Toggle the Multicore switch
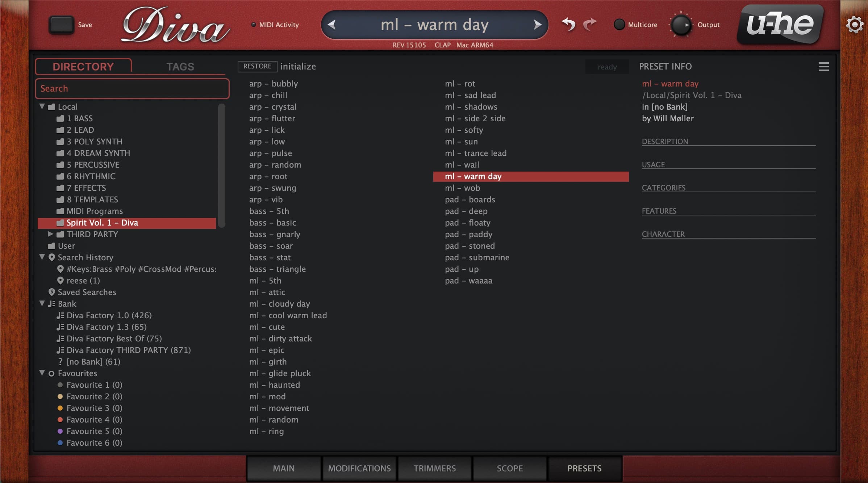This screenshot has height=483, width=868. (x=619, y=25)
